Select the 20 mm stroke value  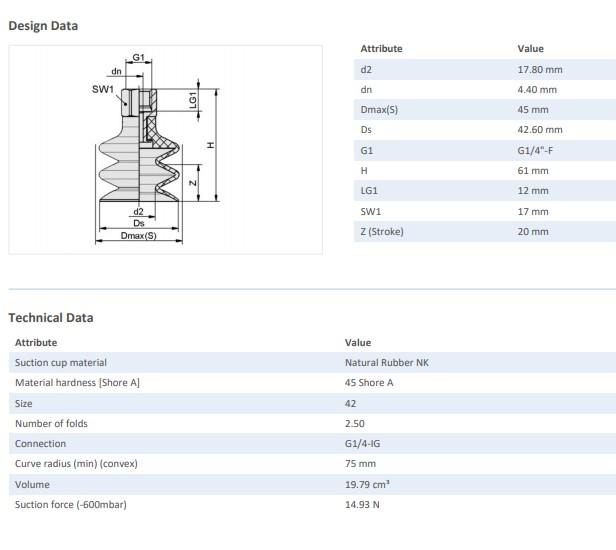[x=533, y=231]
